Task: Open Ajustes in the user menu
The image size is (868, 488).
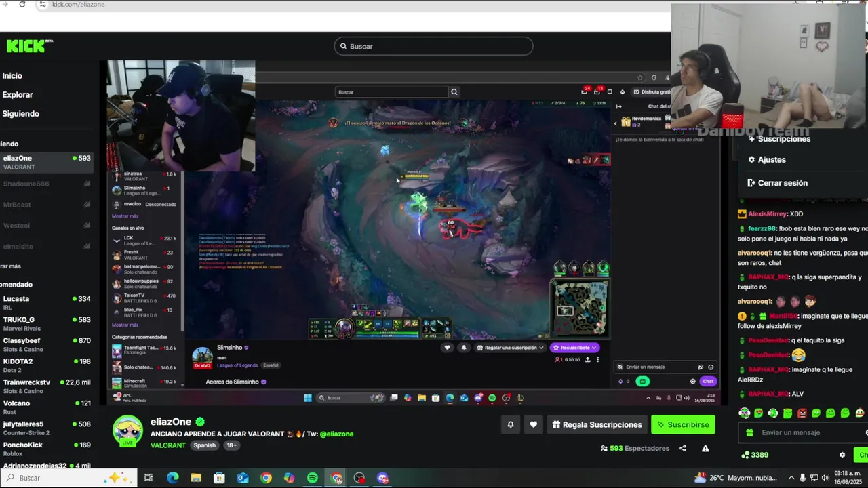Action: [772, 160]
